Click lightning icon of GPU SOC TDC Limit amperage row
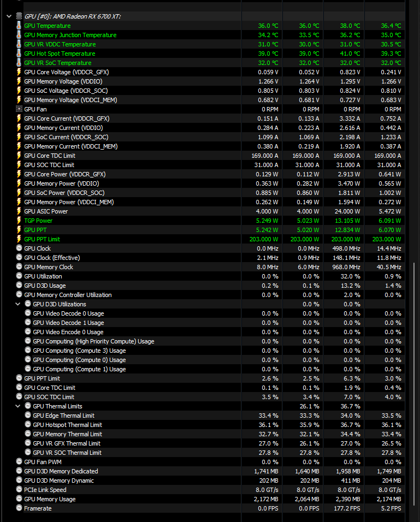 click(19, 165)
